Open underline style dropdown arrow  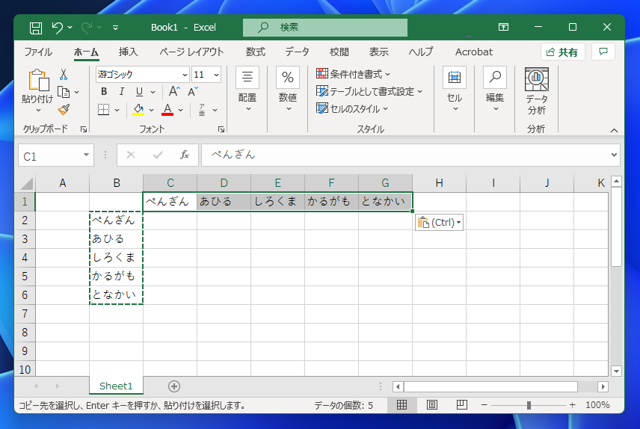coord(153,92)
